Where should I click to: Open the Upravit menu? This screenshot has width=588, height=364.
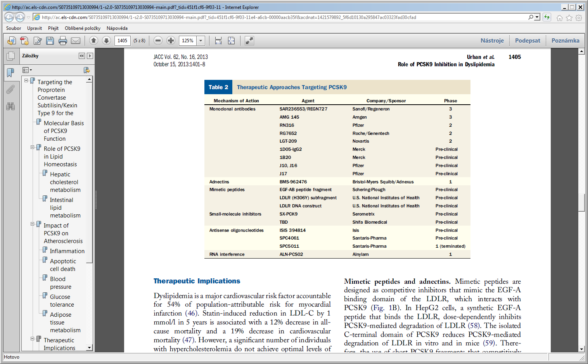35,28
